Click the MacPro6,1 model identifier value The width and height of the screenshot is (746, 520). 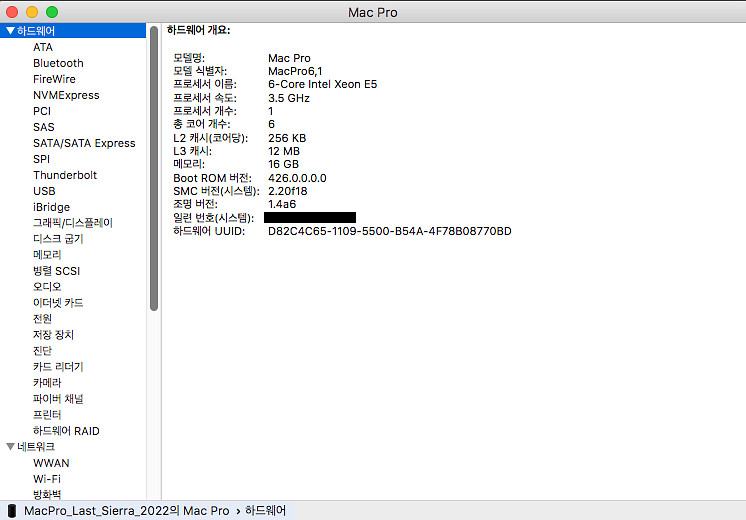coord(295,71)
